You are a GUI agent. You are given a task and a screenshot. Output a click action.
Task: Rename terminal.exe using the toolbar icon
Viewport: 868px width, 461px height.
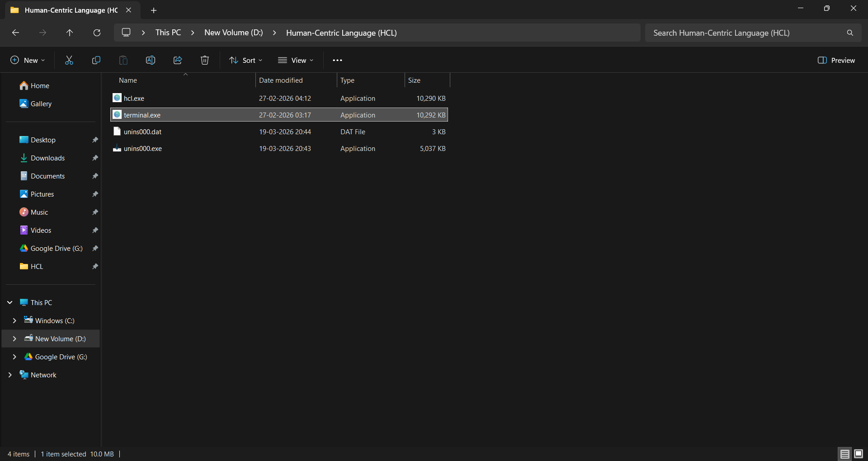coord(150,60)
